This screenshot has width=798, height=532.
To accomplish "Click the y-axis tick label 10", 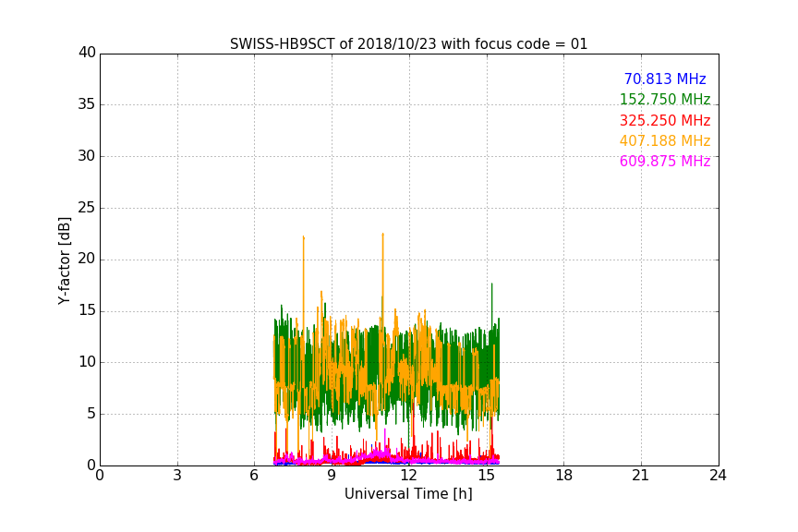I will point(87,362).
